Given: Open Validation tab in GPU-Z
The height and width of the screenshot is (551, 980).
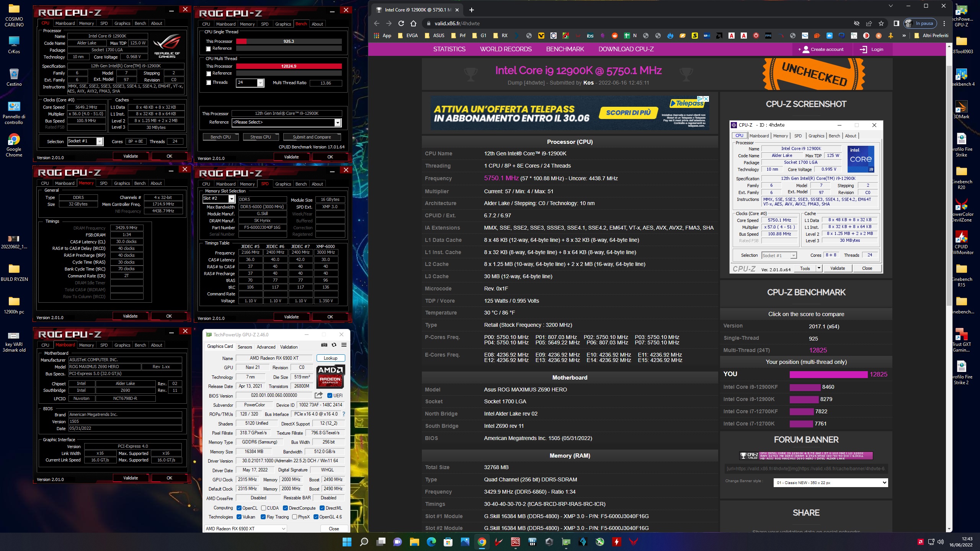Looking at the screenshot, I should point(289,347).
